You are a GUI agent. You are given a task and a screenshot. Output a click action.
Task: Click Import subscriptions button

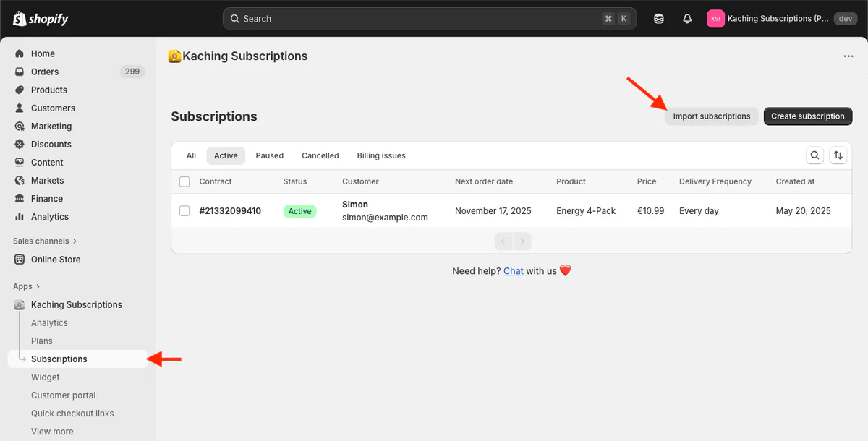point(712,116)
